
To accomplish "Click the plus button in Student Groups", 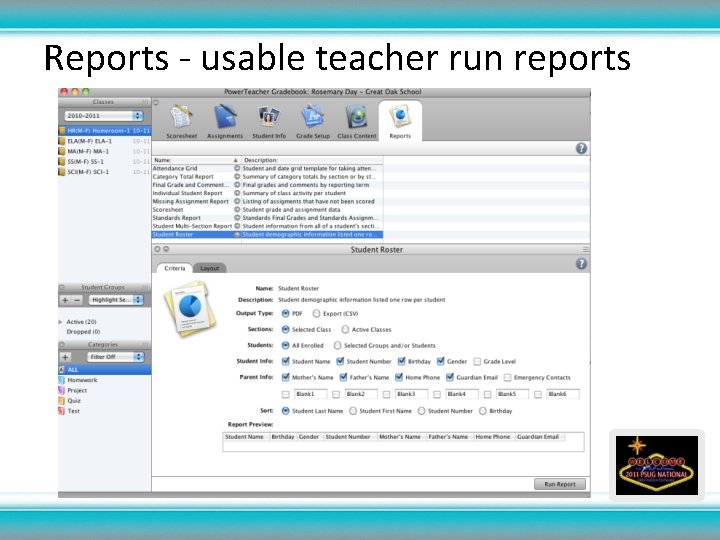I will coord(65,300).
